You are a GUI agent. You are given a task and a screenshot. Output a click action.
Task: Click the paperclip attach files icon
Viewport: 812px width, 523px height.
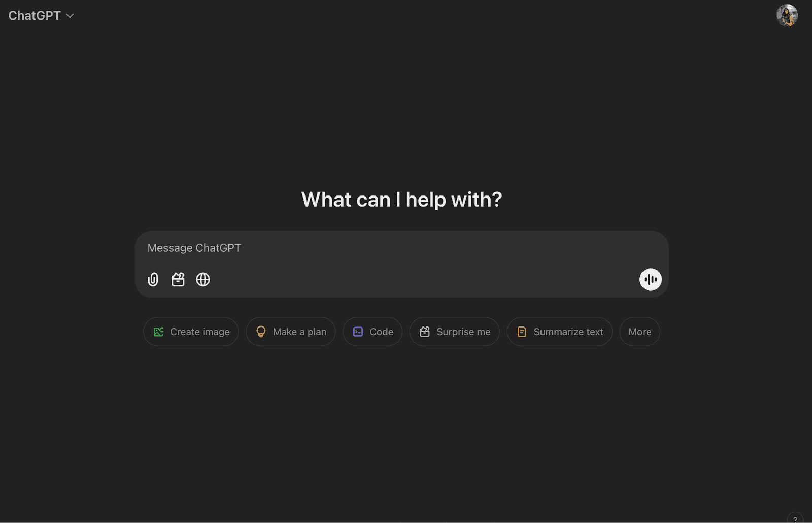click(x=153, y=279)
